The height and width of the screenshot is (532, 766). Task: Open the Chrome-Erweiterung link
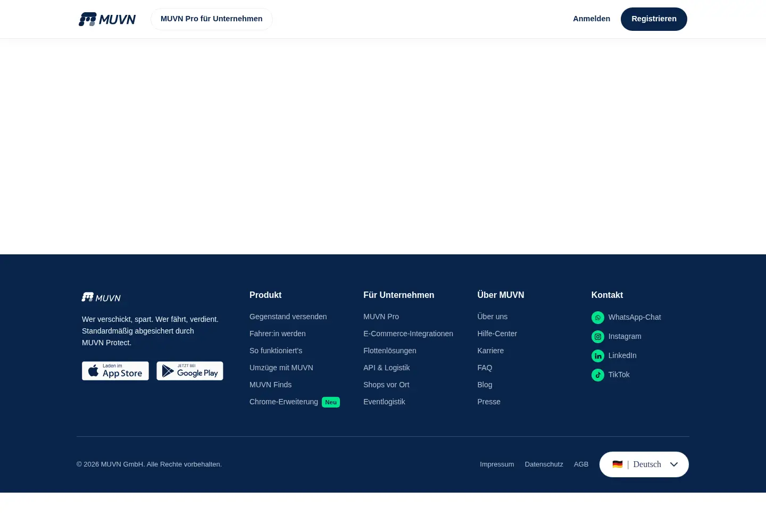click(x=284, y=402)
